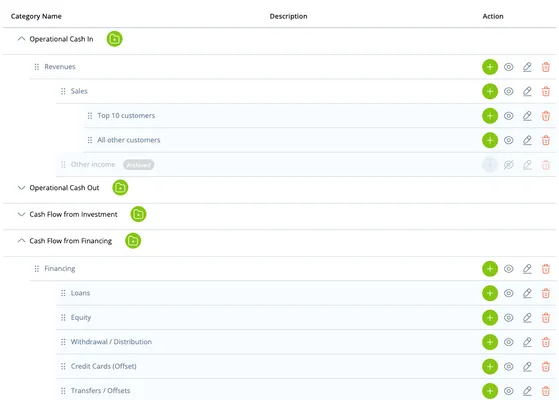The image size is (559, 400).
Task: Add subcategory to Revenues row
Action: pyautogui.click(x=490, y=67)
